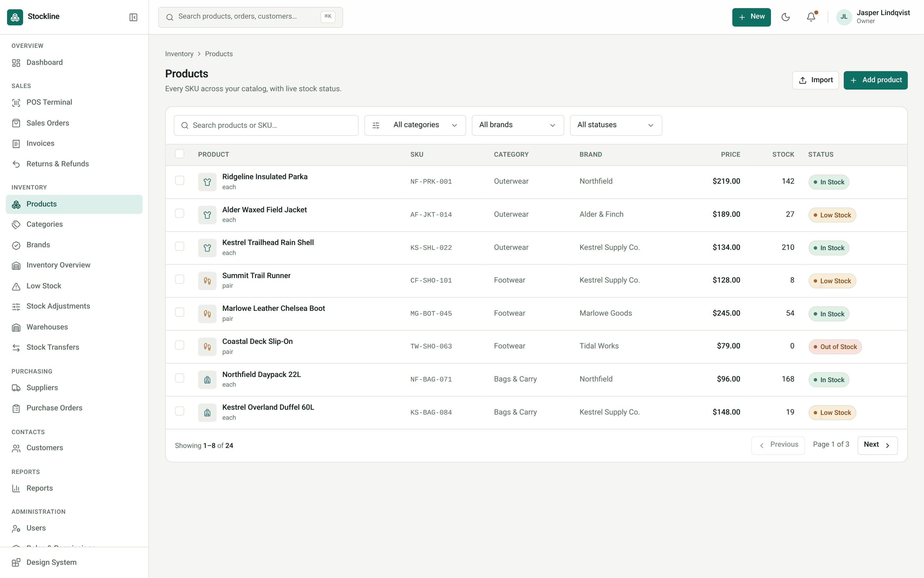Click SKU text KS-BAG-084

click(x=431, y=413)
